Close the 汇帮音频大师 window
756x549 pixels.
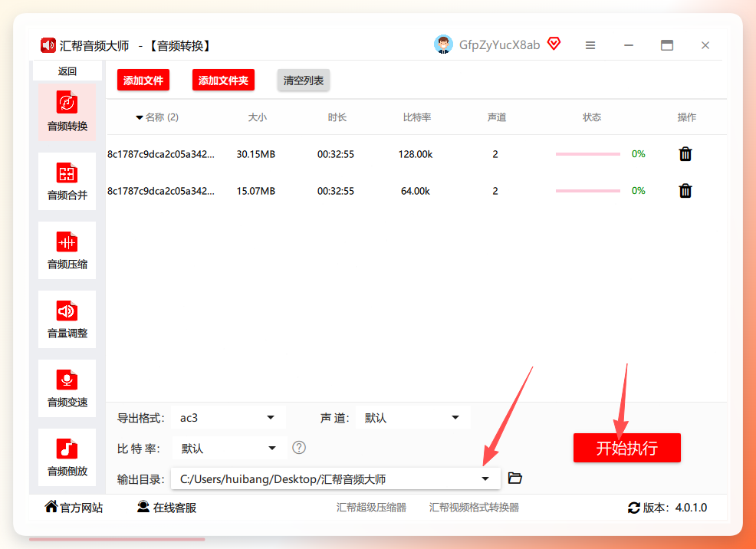705,45
